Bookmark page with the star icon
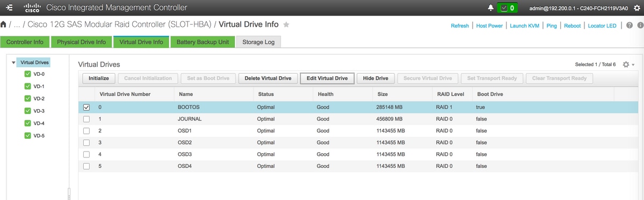 click(286, 25)
